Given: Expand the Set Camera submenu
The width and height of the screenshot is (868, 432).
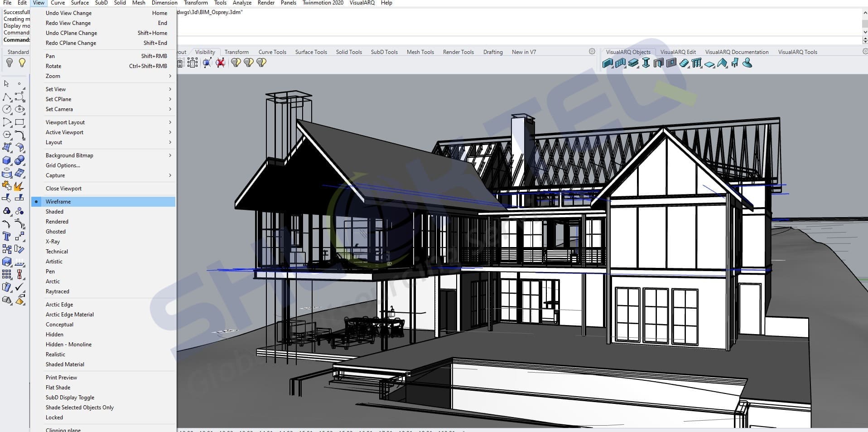Looking at the screenshot, I should tap(103, 109).
